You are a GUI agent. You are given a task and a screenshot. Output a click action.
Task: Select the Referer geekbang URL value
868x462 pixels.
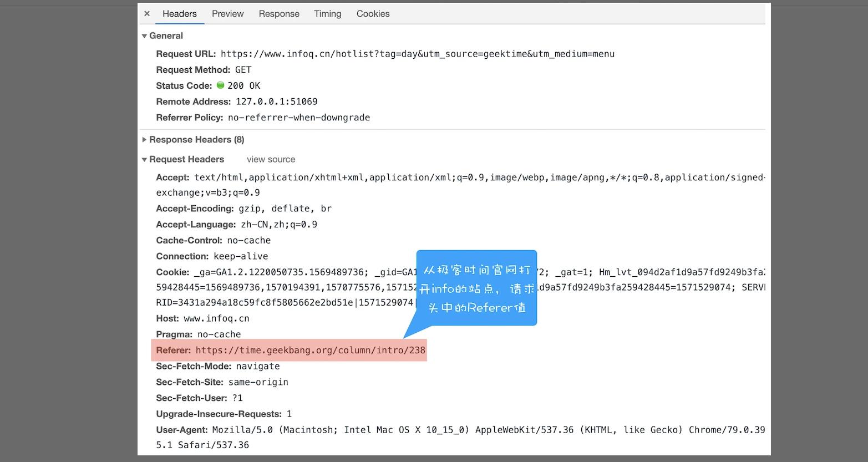click(x=311, y=351)
